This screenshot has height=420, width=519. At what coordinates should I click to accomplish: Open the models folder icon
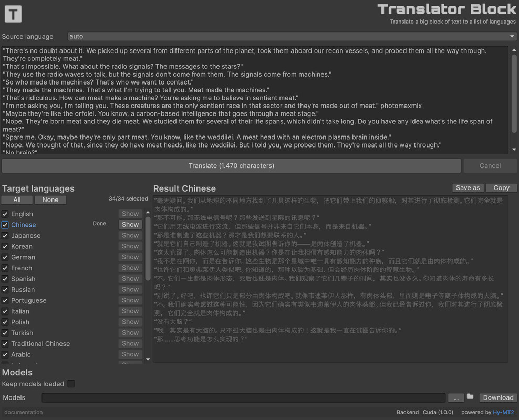point(470,396)
